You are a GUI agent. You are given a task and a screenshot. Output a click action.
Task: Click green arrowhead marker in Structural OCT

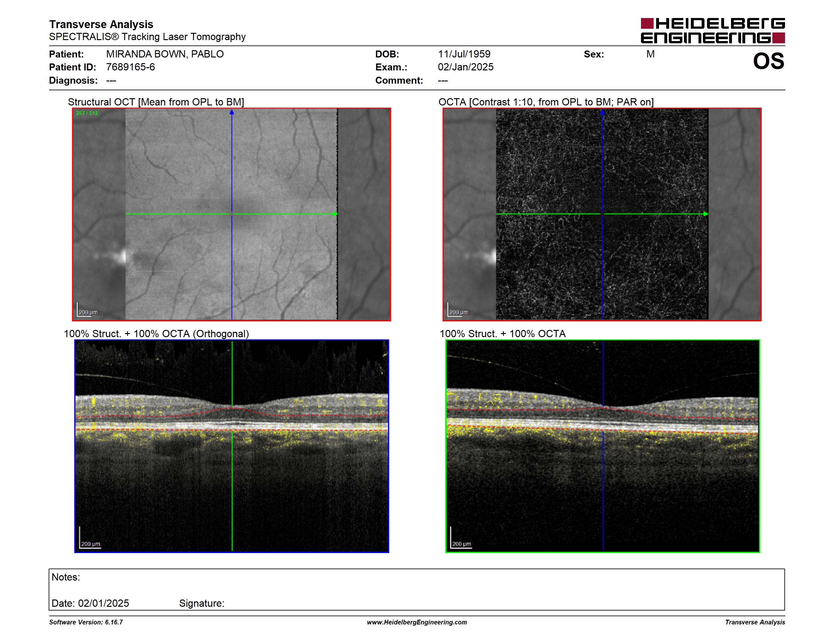coord(335,214)
